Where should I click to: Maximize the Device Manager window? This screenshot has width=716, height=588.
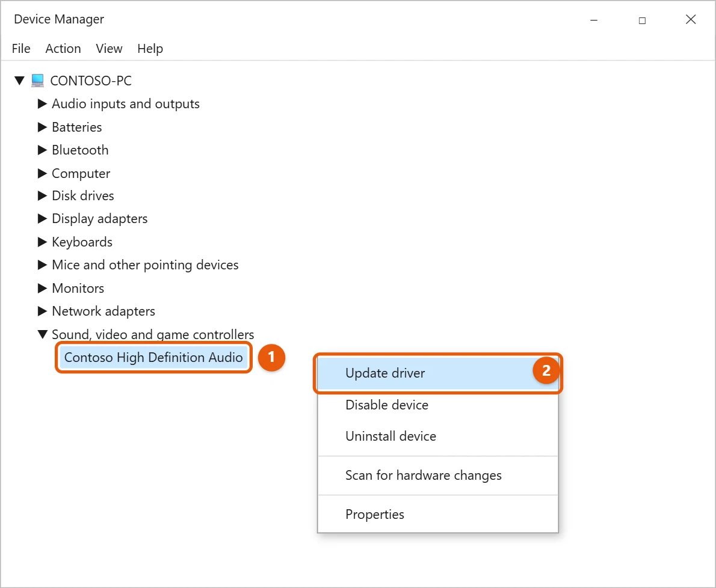click(x=642, y=20)
